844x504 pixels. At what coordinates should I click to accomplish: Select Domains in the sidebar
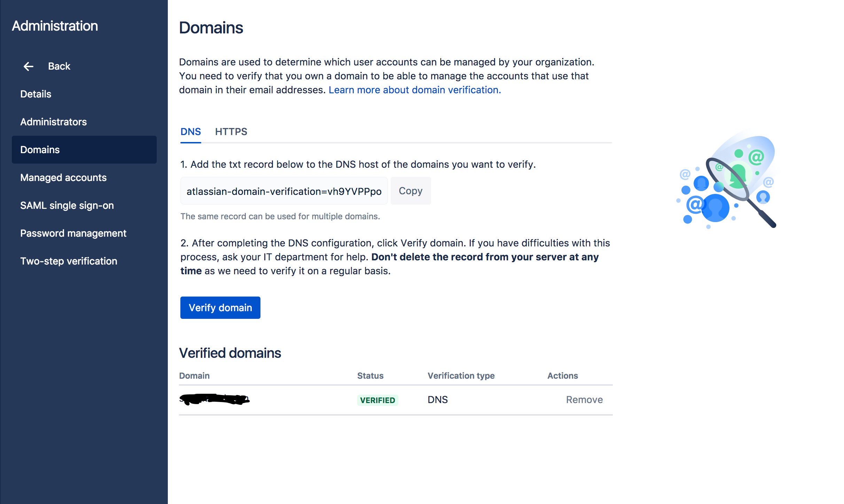pos(40,150)
